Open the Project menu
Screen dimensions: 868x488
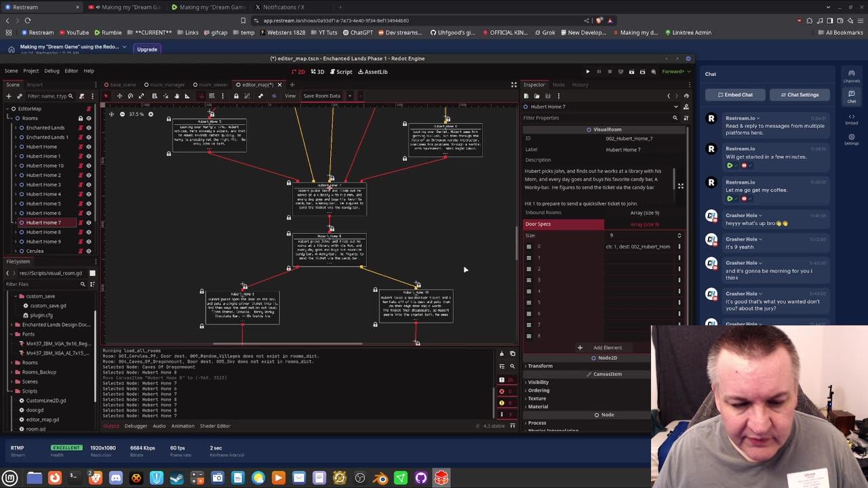coord(31,70)
